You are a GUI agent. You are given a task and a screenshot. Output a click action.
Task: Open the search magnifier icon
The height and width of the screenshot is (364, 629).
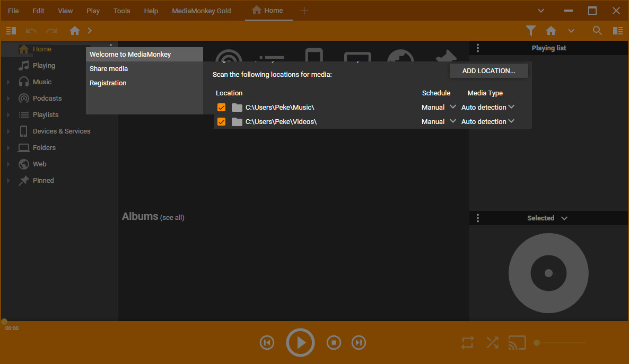(597, 31)
